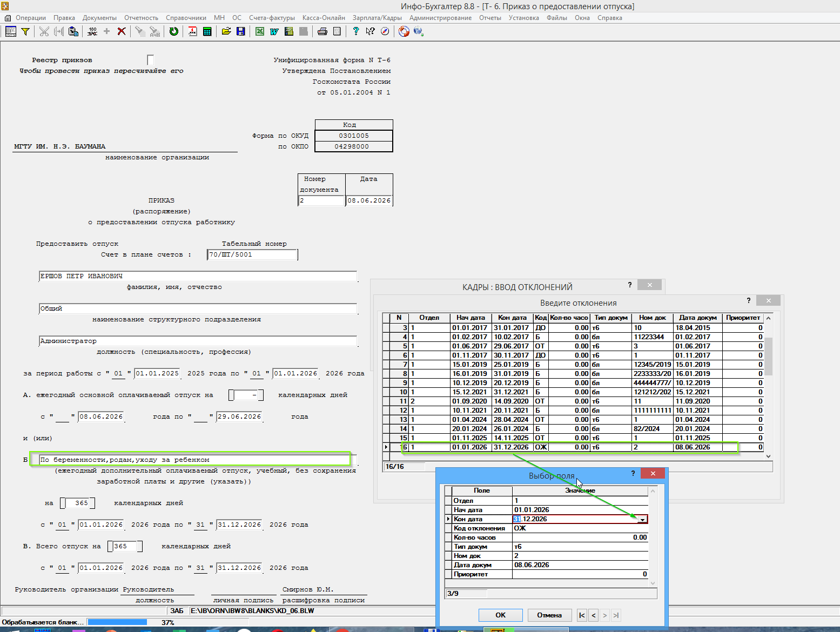This screenshot has height=632, width=840.
Task: Click the blue question mark help icon
Action: (x=355, y=31)
